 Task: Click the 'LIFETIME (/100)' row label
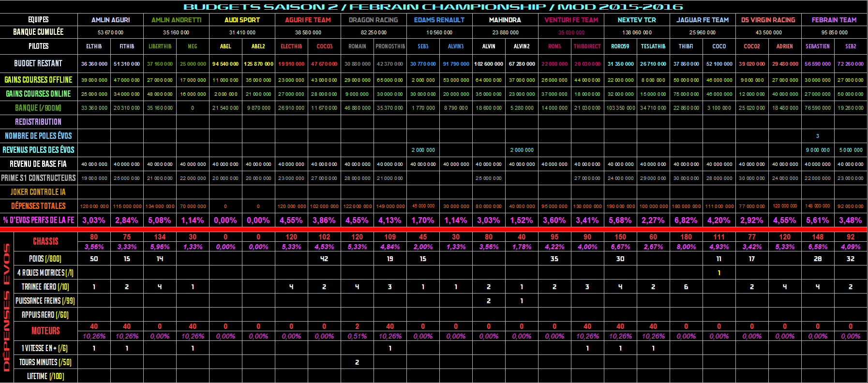click(45, 376)
